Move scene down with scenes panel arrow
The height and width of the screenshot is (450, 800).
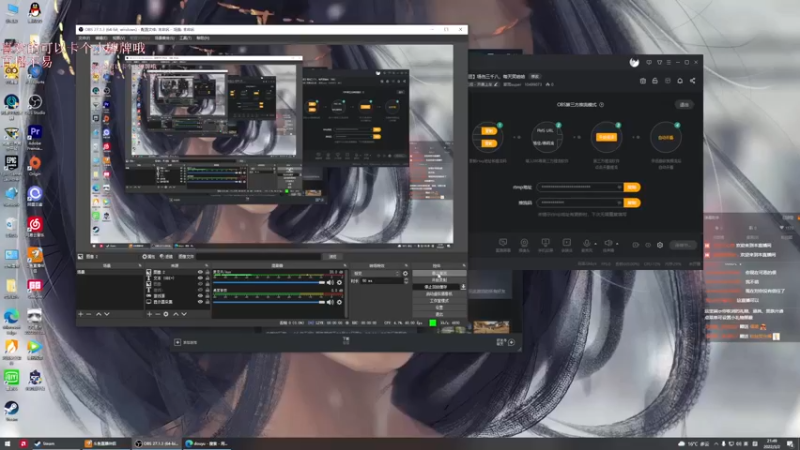tap(107, 314)
